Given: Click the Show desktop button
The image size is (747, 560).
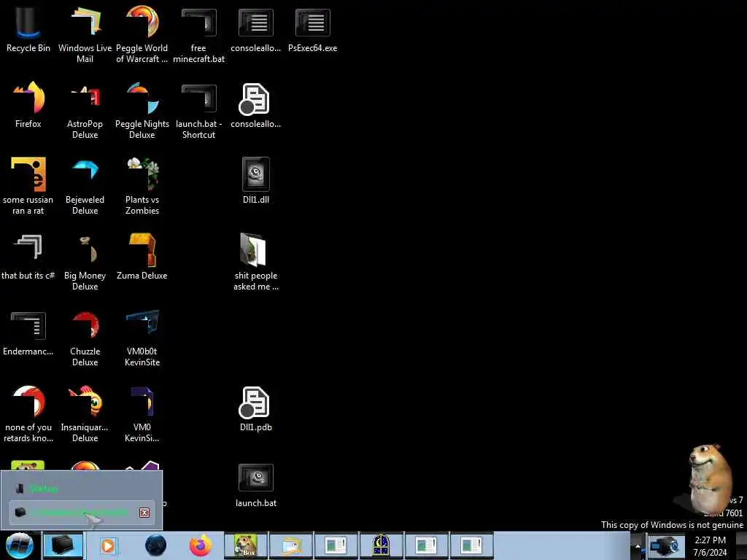Looking at the screenshot, I should (x=741, y=545).
